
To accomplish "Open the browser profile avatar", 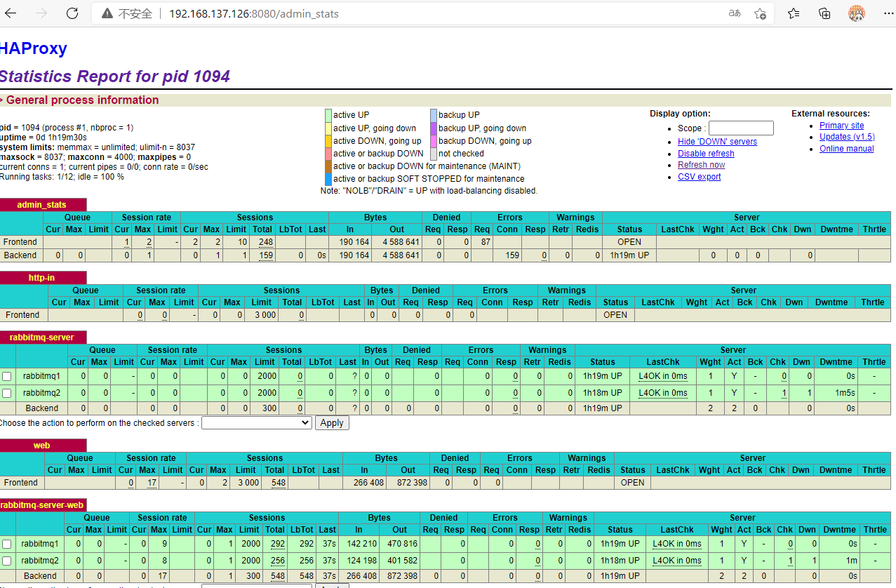I will coord(857,13).
